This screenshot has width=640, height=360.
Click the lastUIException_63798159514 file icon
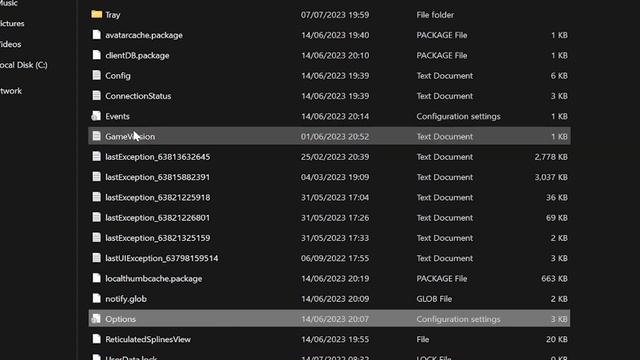(x=96, y=258)
